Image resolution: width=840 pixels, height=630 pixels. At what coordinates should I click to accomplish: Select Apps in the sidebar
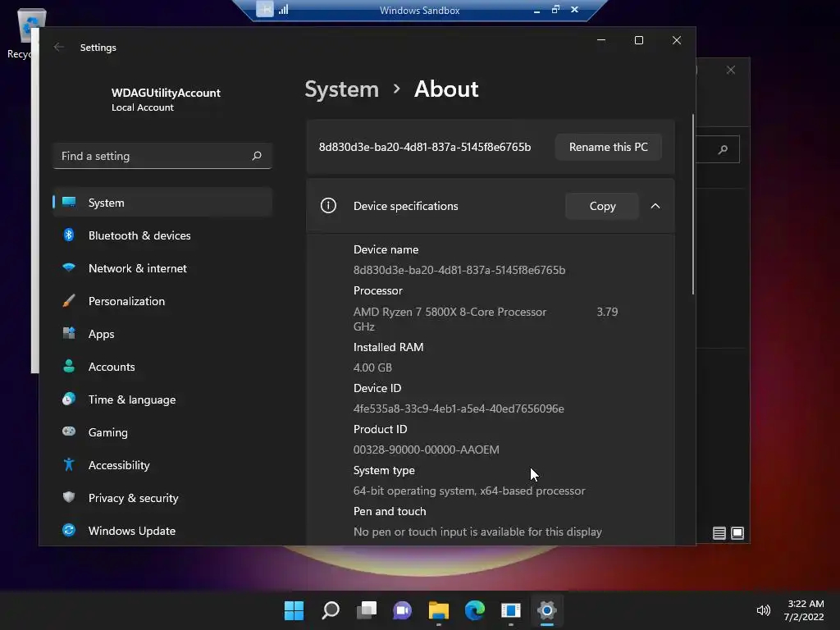click(x=162, y=334)
